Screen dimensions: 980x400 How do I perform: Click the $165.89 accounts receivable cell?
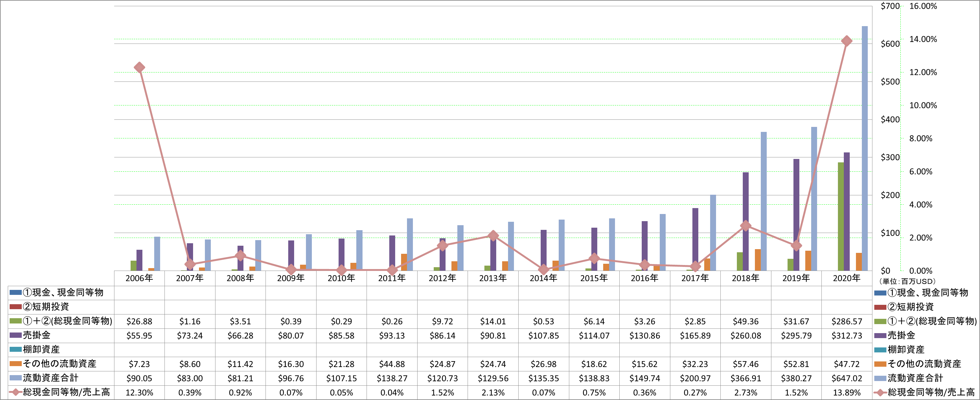pyautogui.click(x=695, y=336)
